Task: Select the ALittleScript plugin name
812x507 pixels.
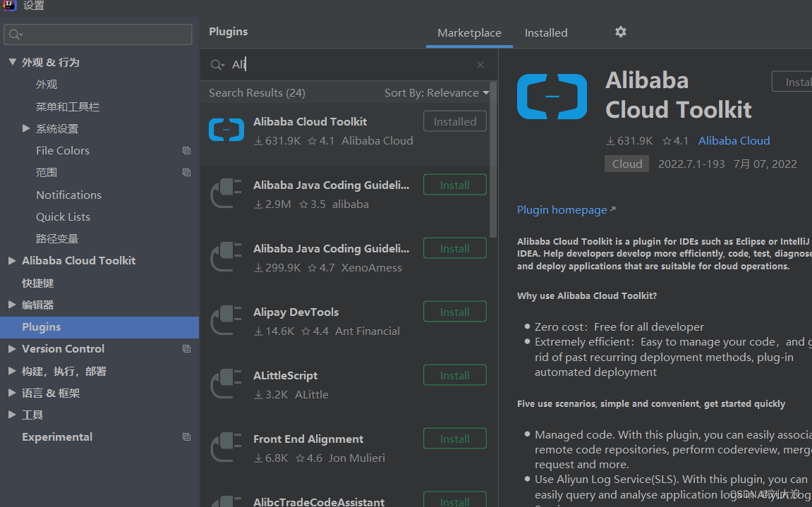Action: (x=285, y=376)
